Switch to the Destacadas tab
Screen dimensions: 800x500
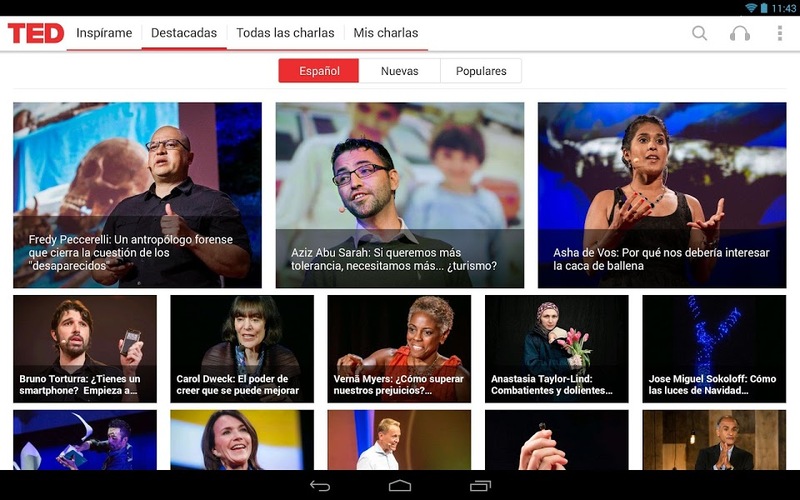[184, 33]
